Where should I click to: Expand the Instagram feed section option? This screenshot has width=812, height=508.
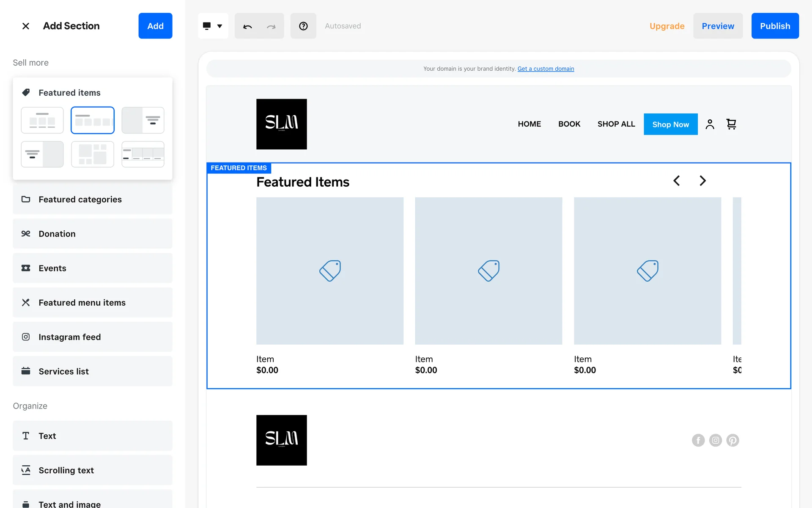coord(93,337)
